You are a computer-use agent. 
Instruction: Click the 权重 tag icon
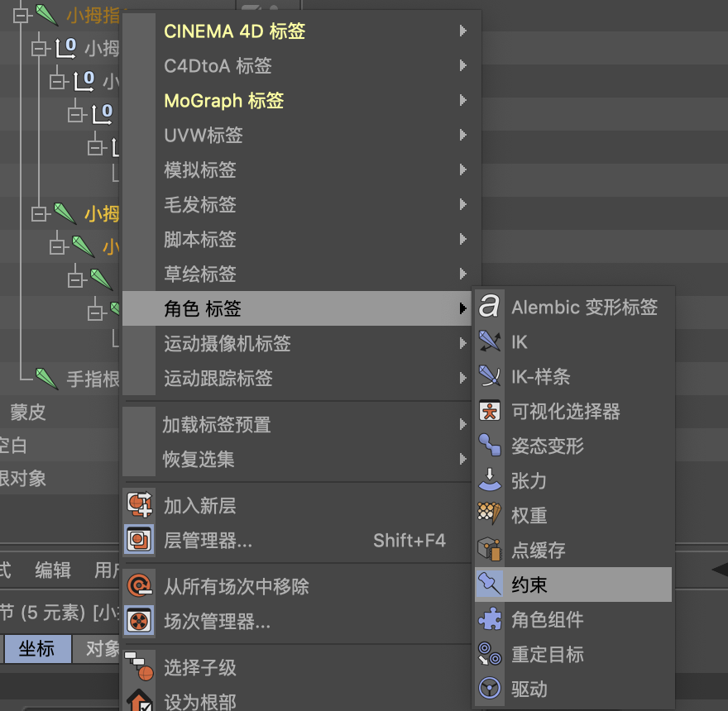(x=490, y=515)
